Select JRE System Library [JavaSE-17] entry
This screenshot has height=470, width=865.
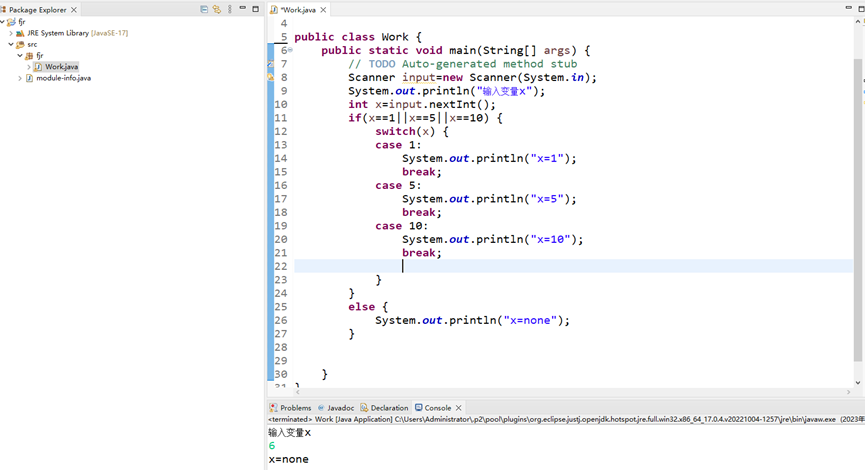tap(77, 33)
